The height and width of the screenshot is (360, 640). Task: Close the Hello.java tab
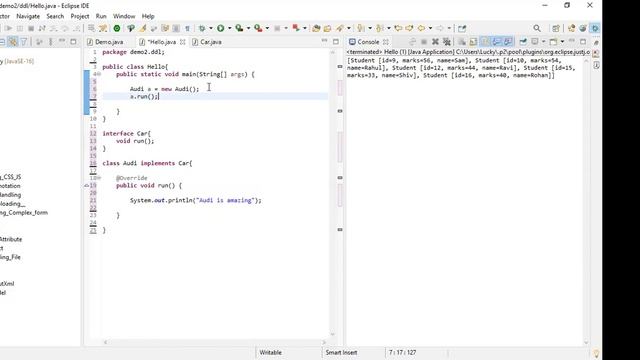click(x=182, y=42)
